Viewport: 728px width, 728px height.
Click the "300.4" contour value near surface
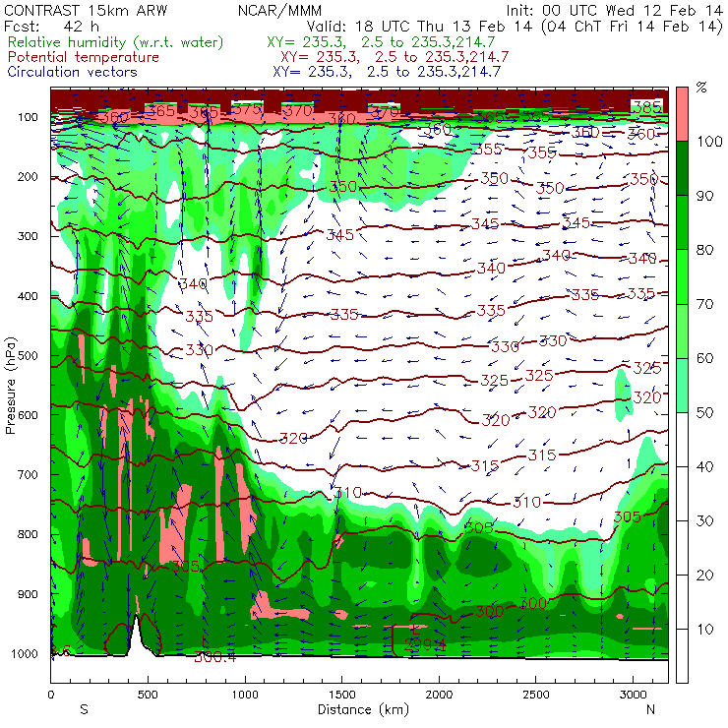(x=215, y=656)
